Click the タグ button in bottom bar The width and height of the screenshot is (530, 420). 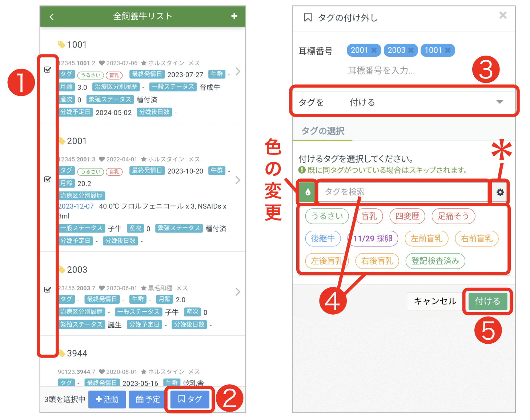(x=189, y=399)
